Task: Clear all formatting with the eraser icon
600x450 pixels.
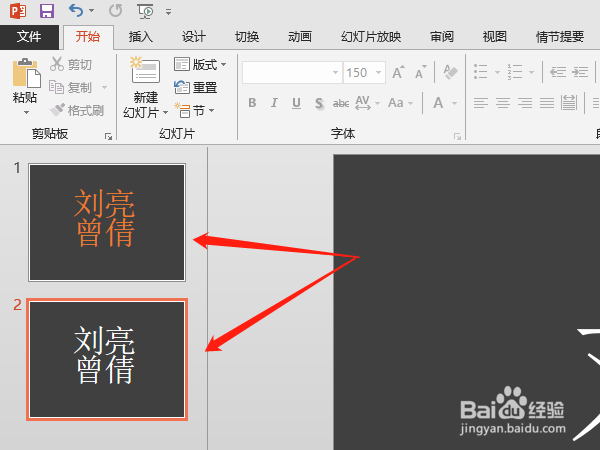Action: (450, 72)
